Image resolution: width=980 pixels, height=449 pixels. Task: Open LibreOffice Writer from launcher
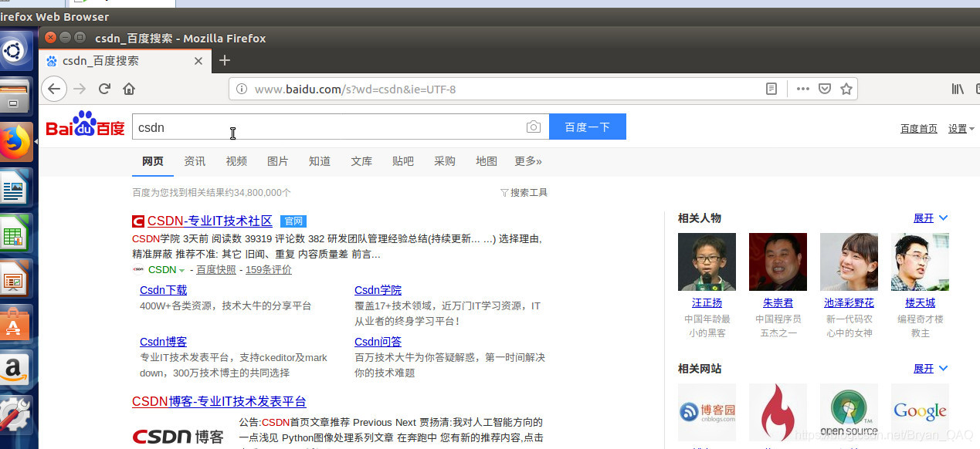click(14, 187)
